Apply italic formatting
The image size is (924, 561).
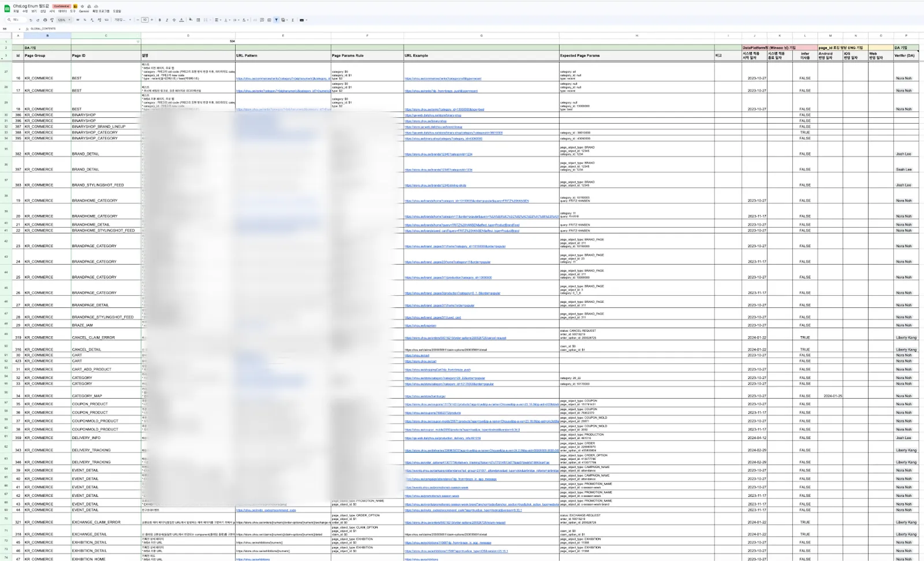[x=167, y=20]
